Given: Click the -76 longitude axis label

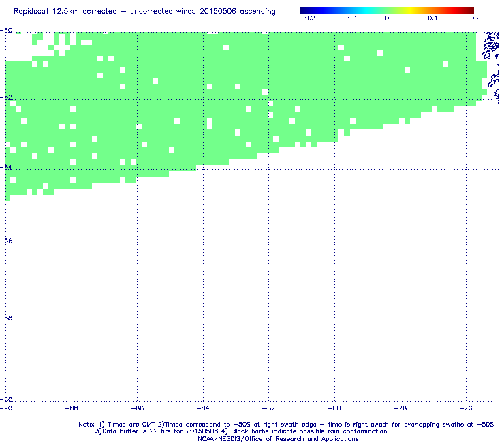Looking at the screenshot, I should [466, 408].
